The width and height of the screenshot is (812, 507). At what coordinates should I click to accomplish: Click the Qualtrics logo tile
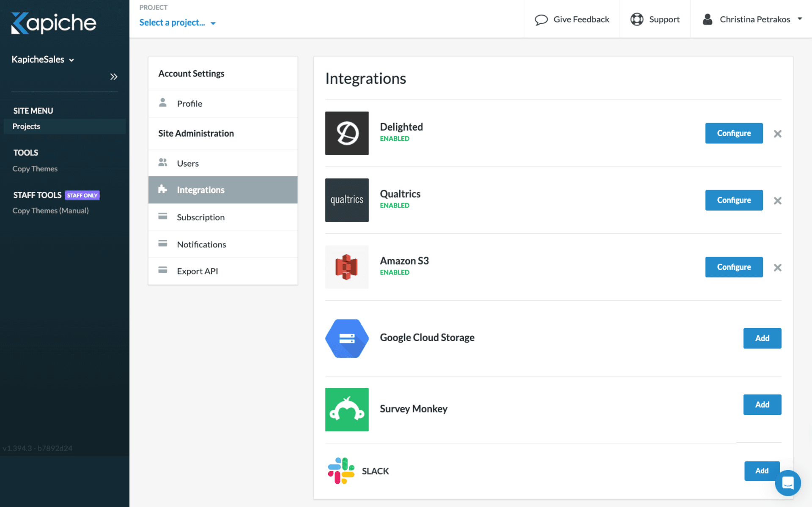click(346, 200)
